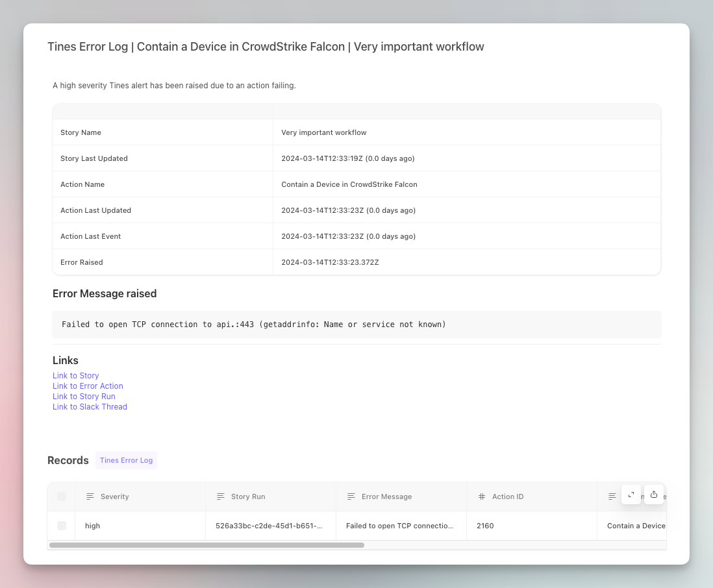Open the Link to Story
This screenshot has width=713, height=588.
click(75, 376)
